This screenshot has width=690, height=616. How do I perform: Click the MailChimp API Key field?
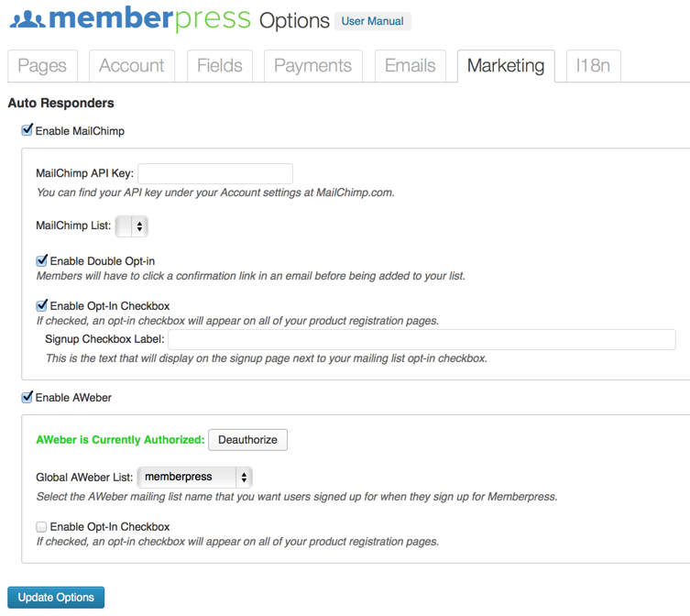tap(215, 173)
